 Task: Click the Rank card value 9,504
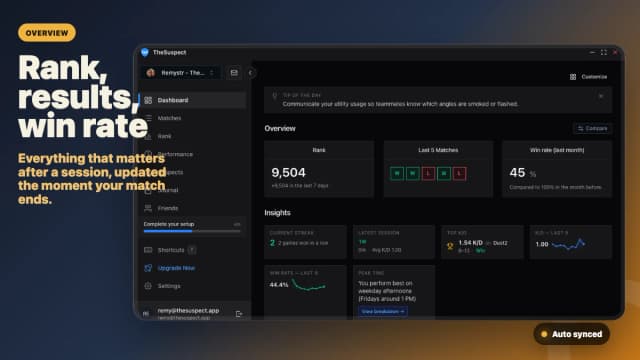[289, 173]
